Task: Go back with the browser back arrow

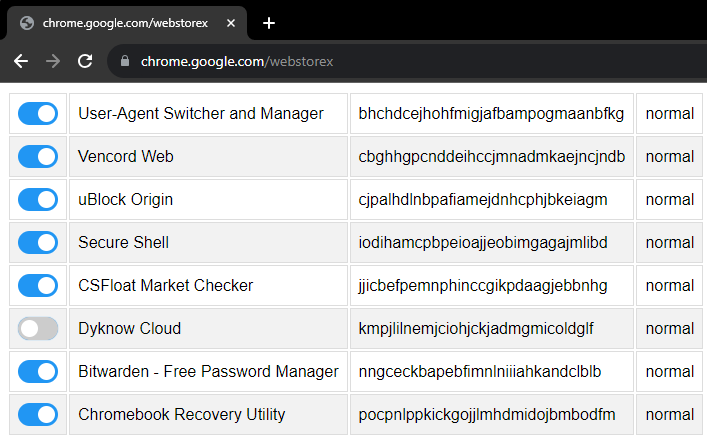Action: (21, 61)
